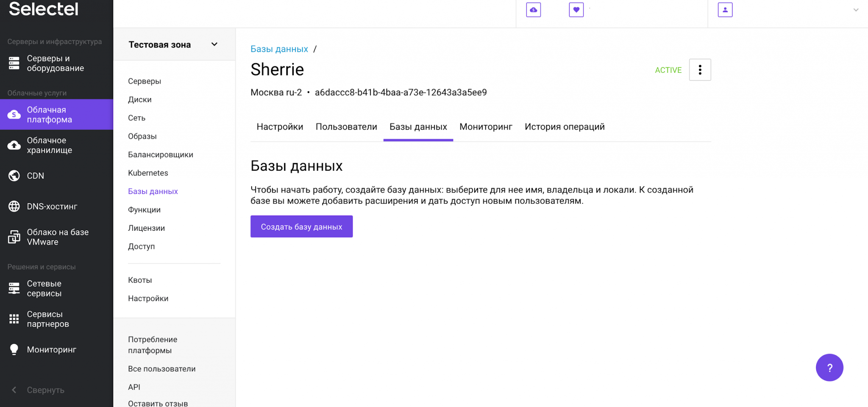
Task: Open the three-dot actions menu for Sherrie
Action: point(700,70)
